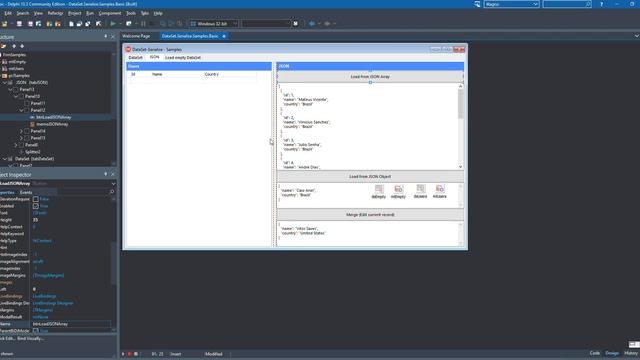
Task: Select memoJSONArray in the Structure tree
Action: pos(52,124)
